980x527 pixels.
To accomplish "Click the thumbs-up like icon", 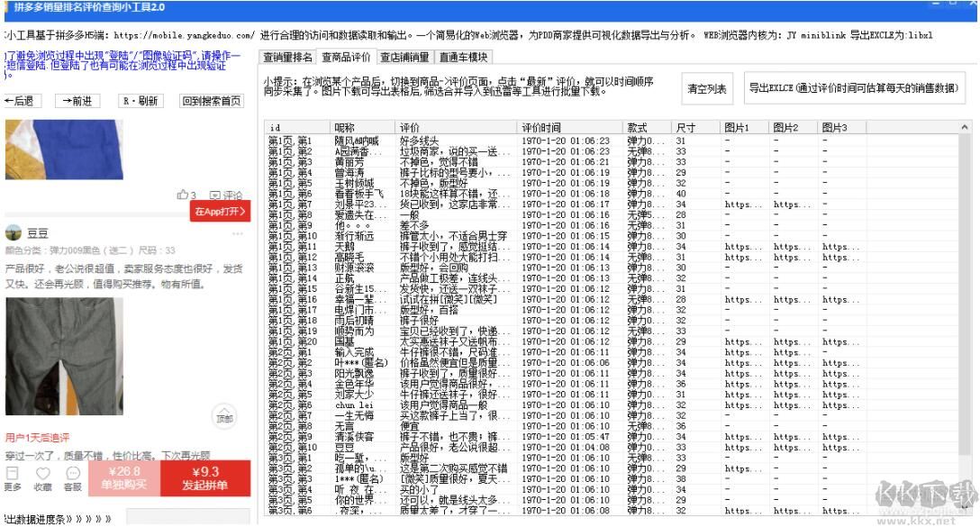I will [x=183, y=195].
